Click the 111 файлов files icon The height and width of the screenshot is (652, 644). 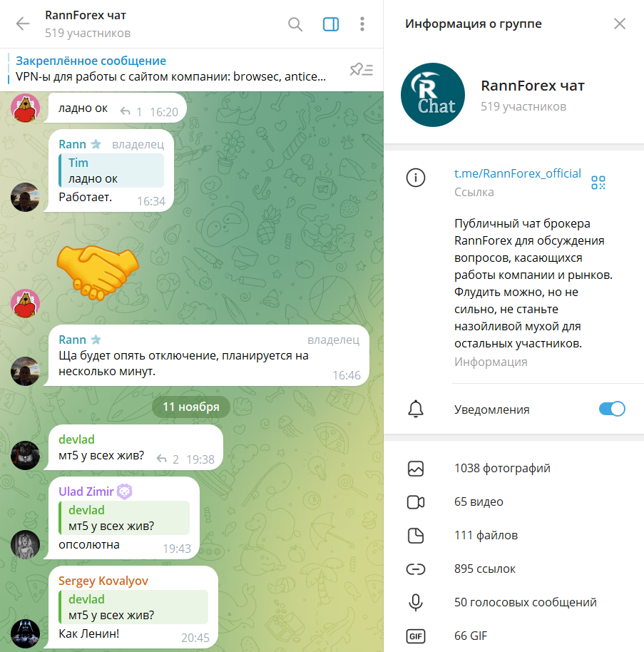click(415, 536)
